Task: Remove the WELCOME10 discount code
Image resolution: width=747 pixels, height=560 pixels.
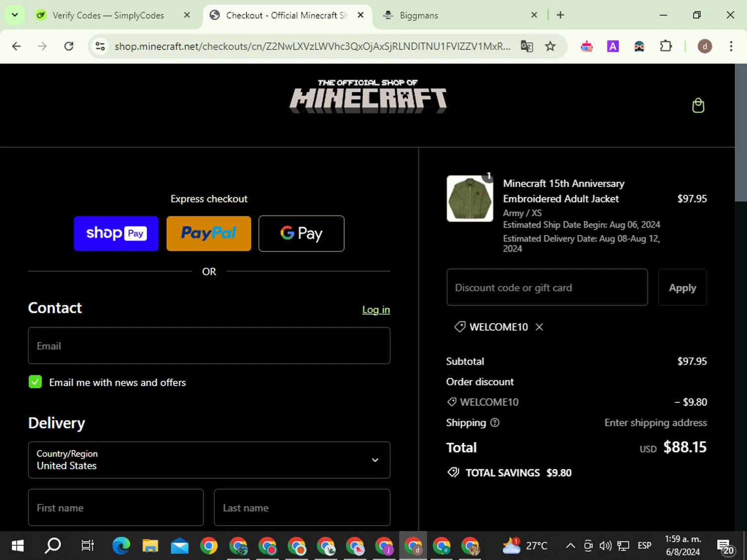Action: point(539,327)
